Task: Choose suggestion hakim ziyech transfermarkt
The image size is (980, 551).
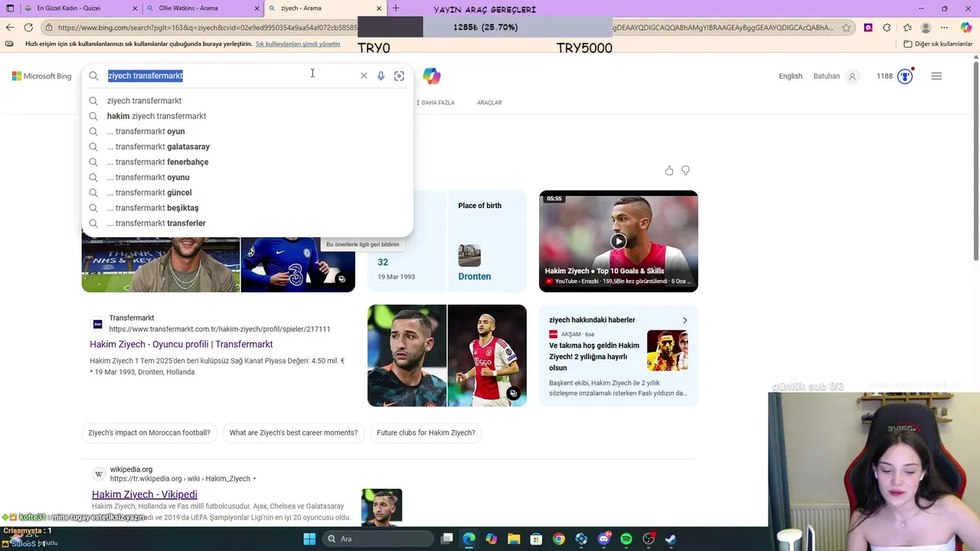Action: [247, 116]
